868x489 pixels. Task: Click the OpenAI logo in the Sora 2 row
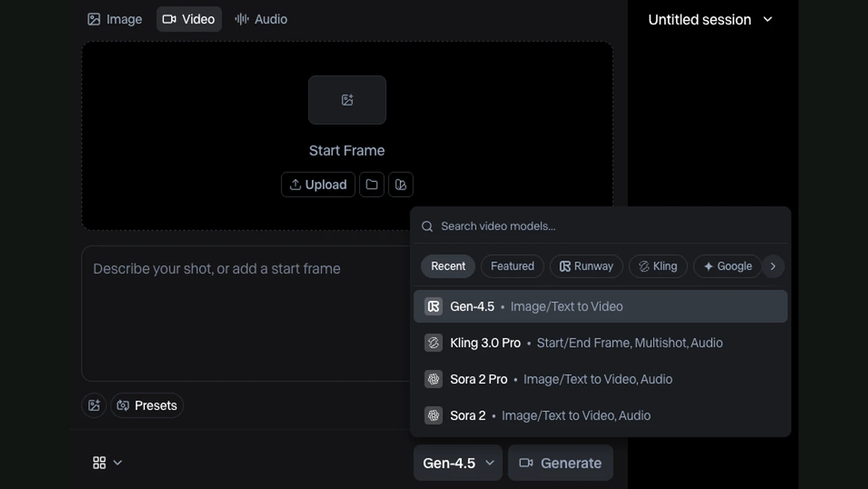tap(433, 415)
